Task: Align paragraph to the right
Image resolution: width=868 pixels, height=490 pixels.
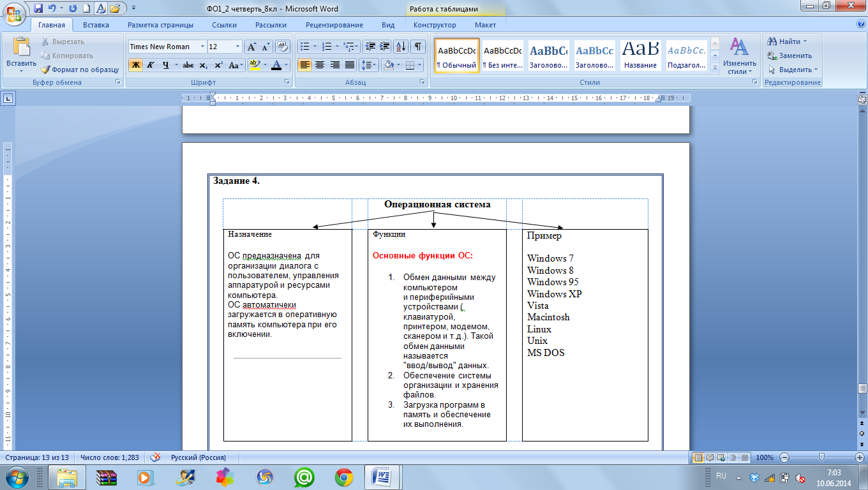Action: (x=334, y=65)
